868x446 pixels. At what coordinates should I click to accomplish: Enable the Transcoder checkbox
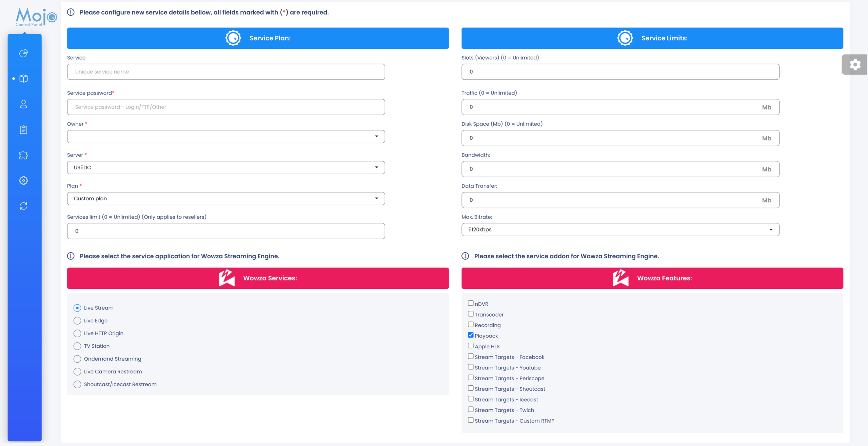coord(471,313)
